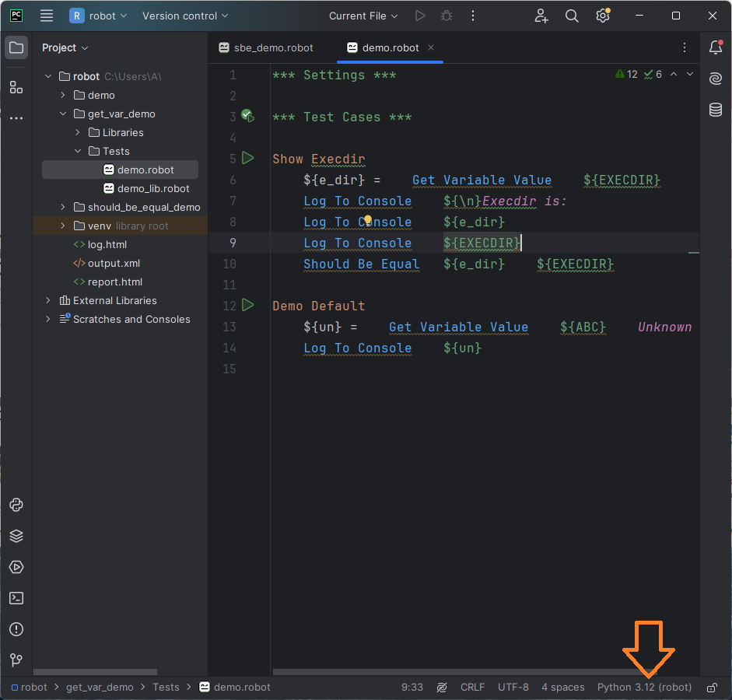Open IDE settings gear
This screenshot has height=700, width=732.
[x=603, y=16]
